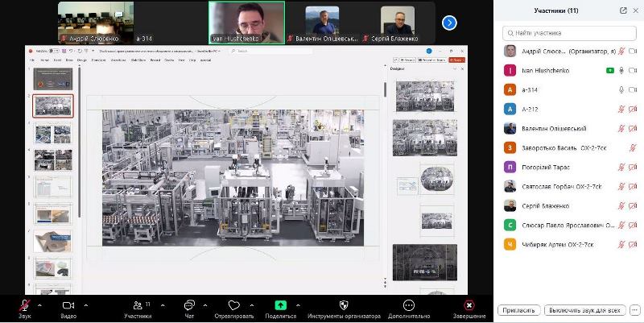Viewport: 644px width, 323px height.
Task: Click the green Поделиться share screen icon
Action: 280,305
